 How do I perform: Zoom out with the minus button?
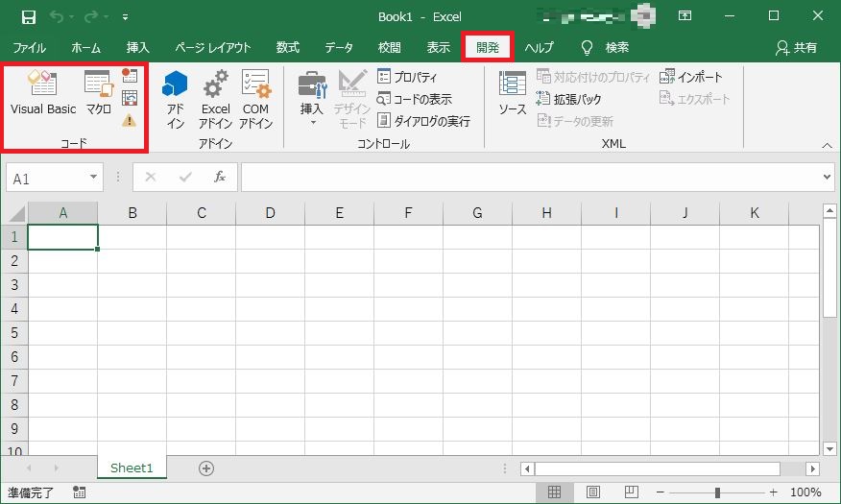661,492
